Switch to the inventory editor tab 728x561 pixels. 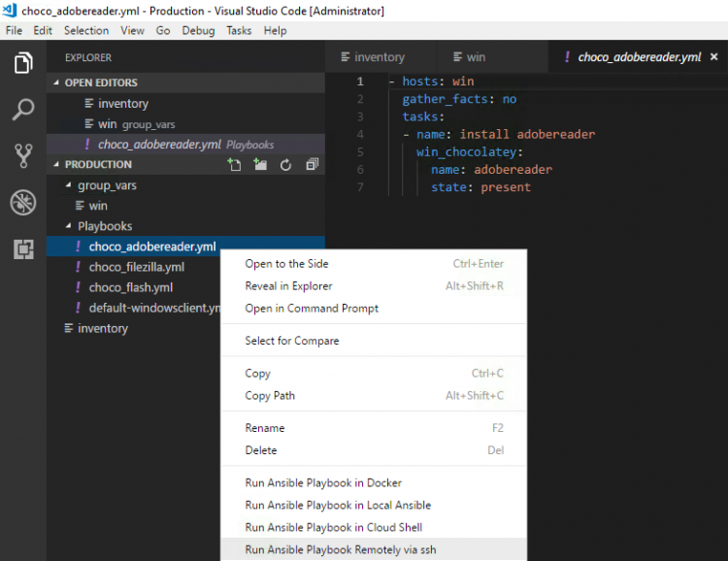[x=381, y=56]
